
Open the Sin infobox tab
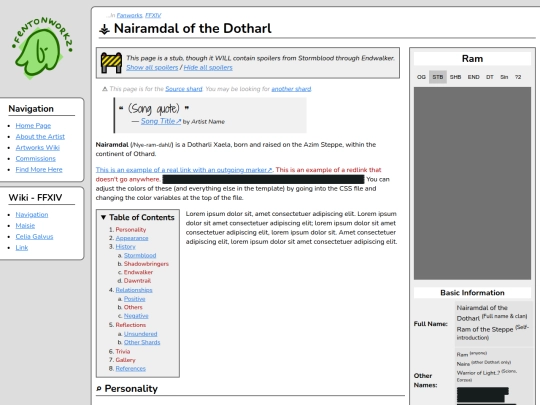pos(504,77)
